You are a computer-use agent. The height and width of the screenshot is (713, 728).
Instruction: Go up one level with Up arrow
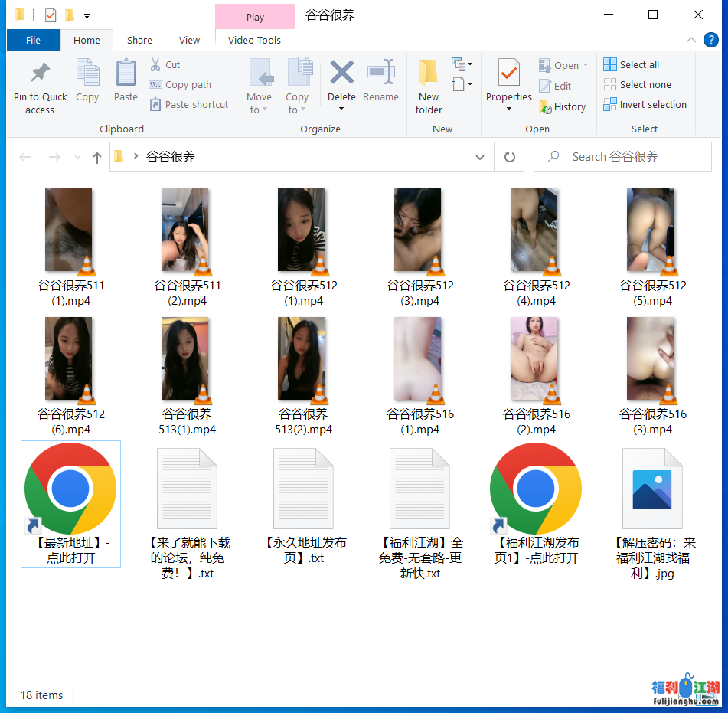97,157
